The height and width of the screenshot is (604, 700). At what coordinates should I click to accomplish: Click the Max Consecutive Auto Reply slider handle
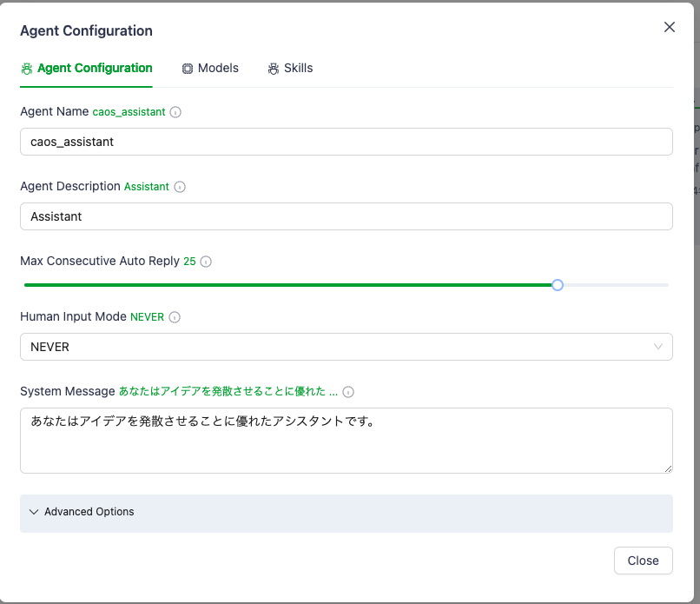tap(558, 285)
